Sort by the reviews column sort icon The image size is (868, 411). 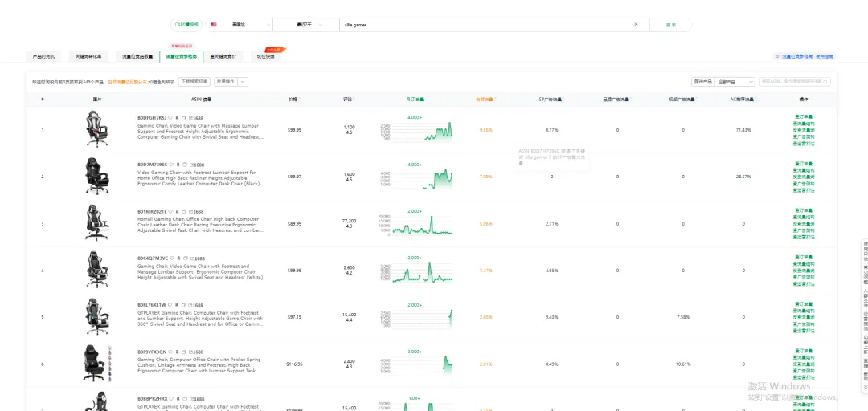point(354,100)
